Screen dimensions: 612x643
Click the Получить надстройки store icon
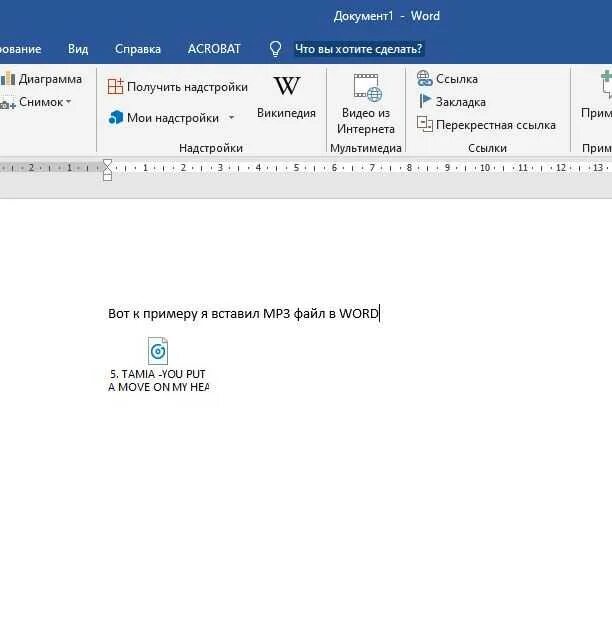tap(115, 87)
